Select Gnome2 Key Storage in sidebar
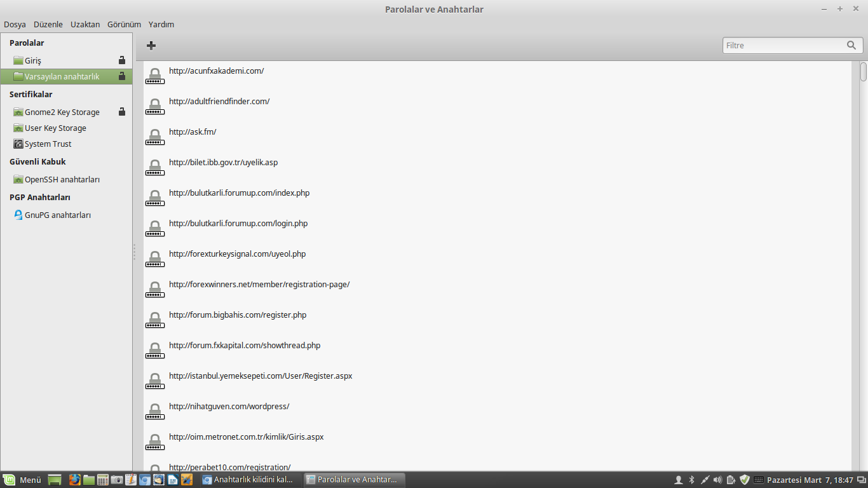868x488 pixels. [x=66, y=112]
